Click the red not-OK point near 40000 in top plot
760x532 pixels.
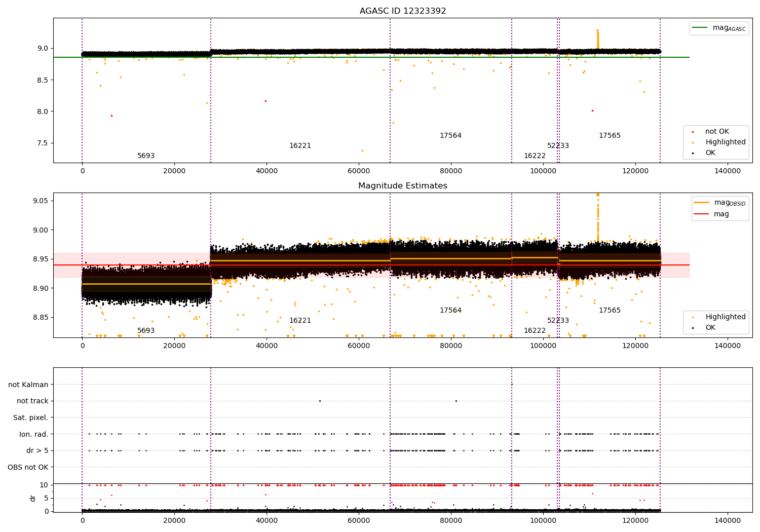click(265, 101)
